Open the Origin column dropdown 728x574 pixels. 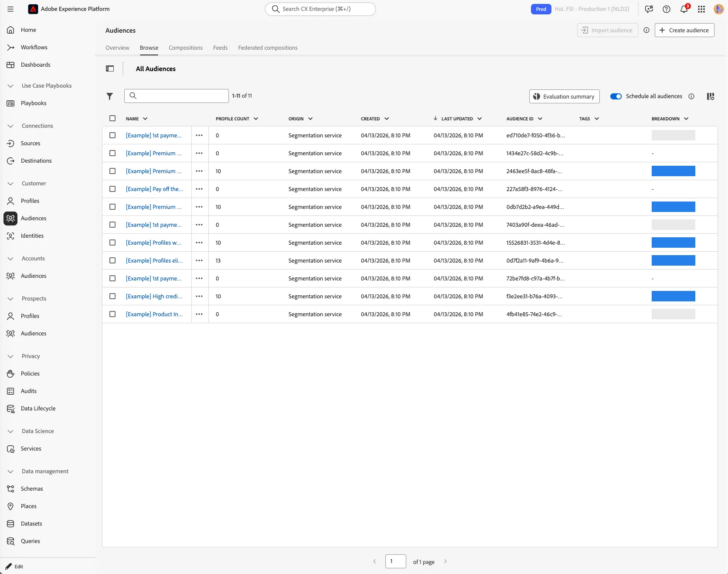310,119
